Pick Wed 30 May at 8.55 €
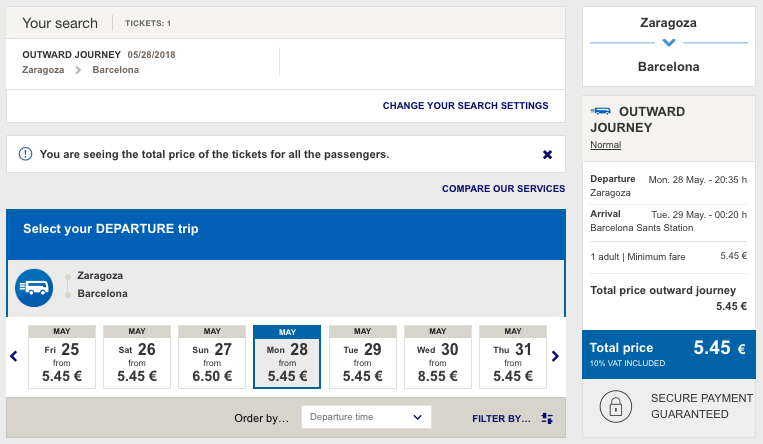Screen dimensions: 763x444 tap(437, 357)
